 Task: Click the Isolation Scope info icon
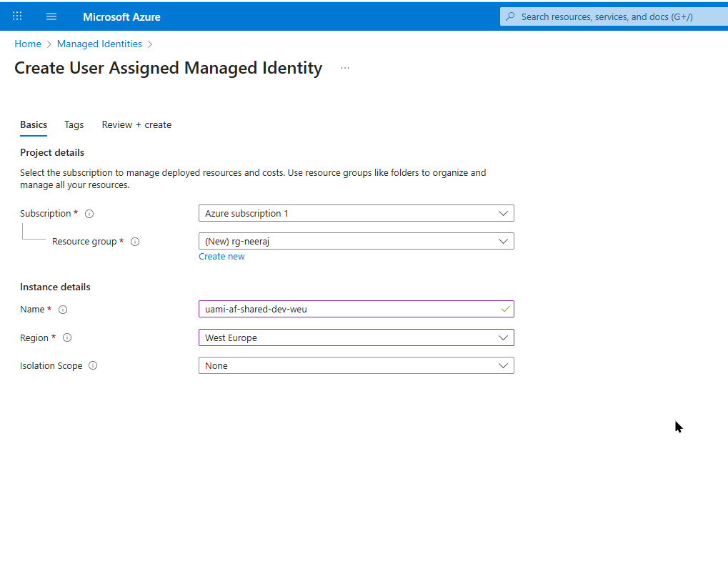(x=93, y=366)
